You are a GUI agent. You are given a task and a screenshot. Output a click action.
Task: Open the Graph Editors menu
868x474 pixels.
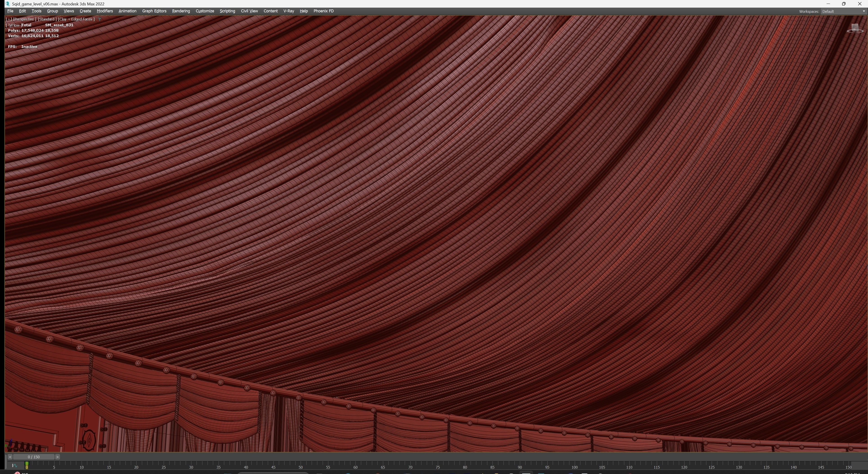coord(154,11)
